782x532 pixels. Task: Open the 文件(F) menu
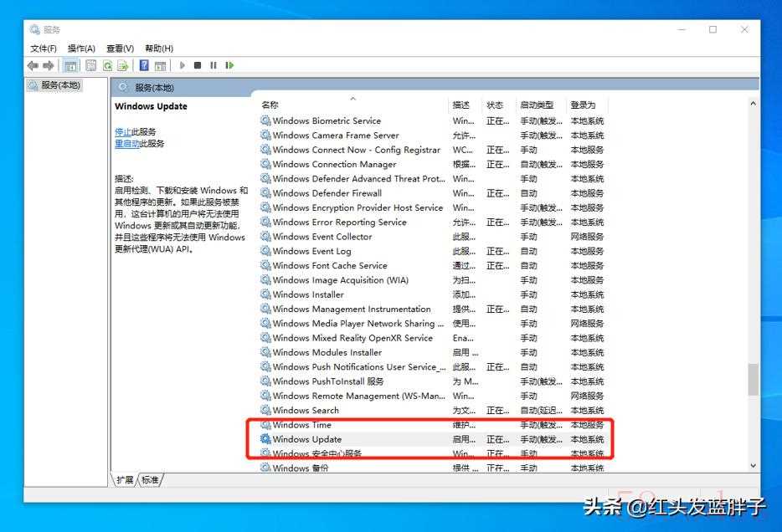click(44, 49)
